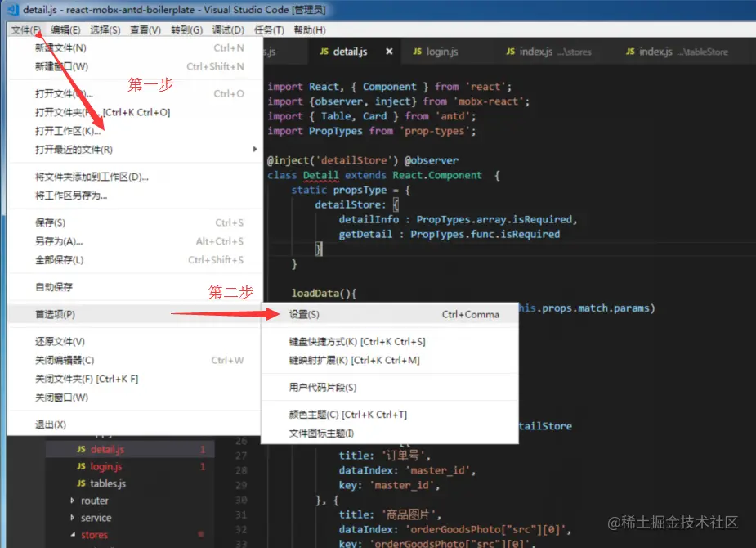Click 'master_id' dataIndex value in code
The height and width of the screenshot is (548, 756).
tap(438, 470)
